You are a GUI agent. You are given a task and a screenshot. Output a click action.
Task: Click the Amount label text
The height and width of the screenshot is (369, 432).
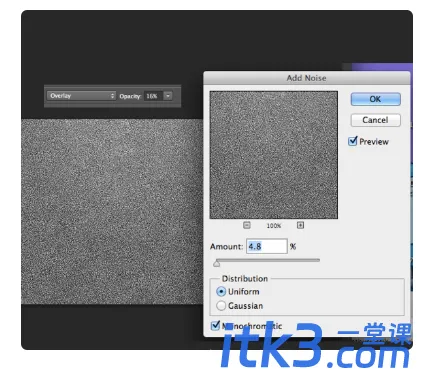227,247
